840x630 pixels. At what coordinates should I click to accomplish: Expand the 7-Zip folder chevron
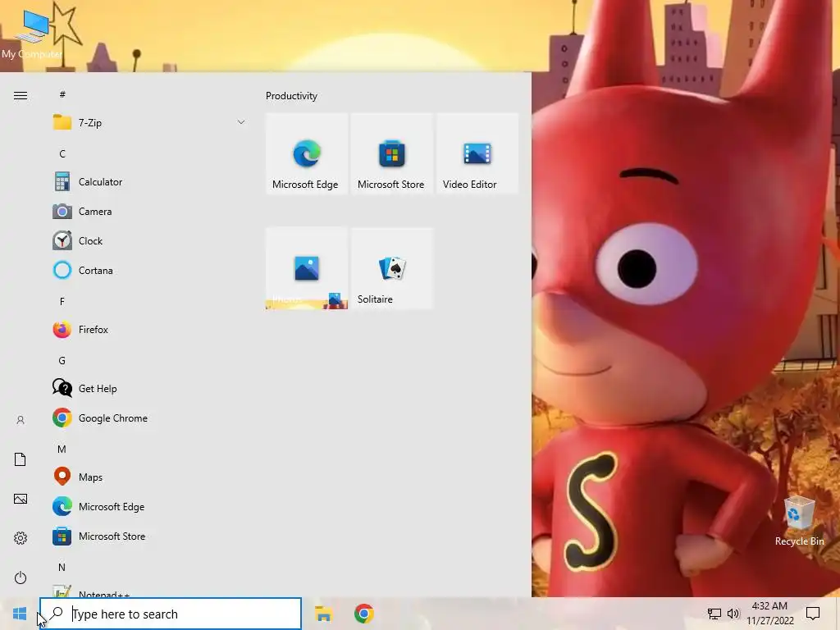tap(241, 123)
